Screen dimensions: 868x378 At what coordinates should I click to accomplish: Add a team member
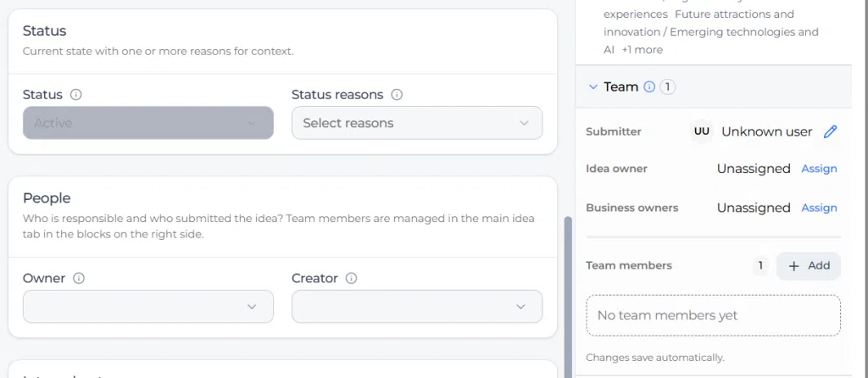(x=808, y=265)
